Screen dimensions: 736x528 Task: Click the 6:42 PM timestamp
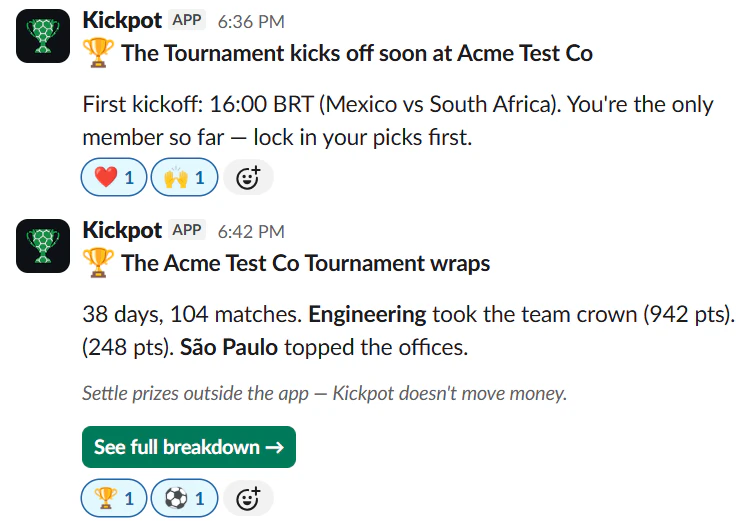click(251, 231)
